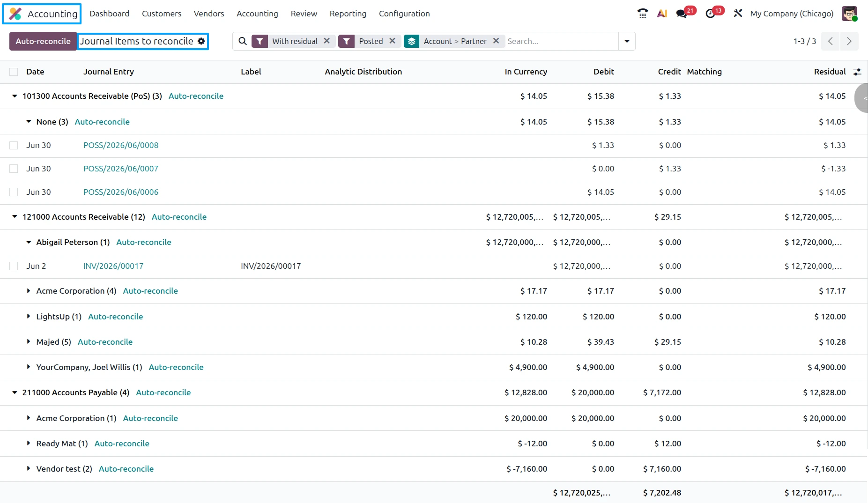868x503 pixels.
Task: Open the search options dropdown arrow
Action: tap(627, 41)
